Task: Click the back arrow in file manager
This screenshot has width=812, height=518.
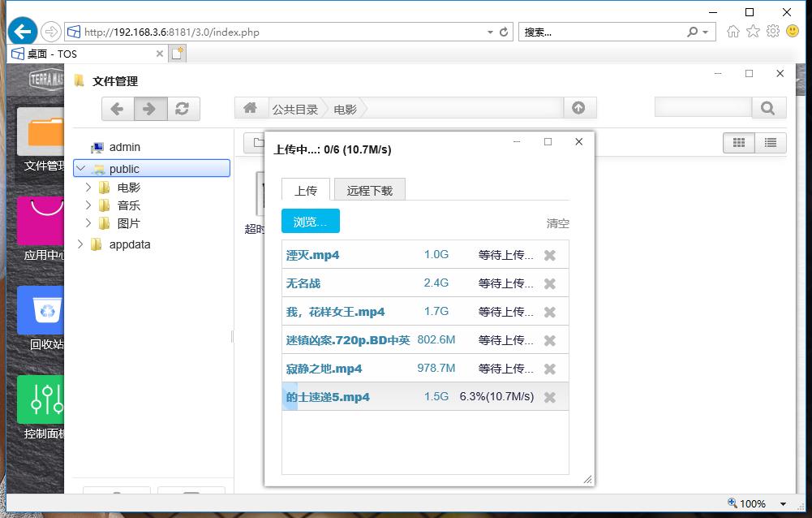Action: click(x=118, y=109)
